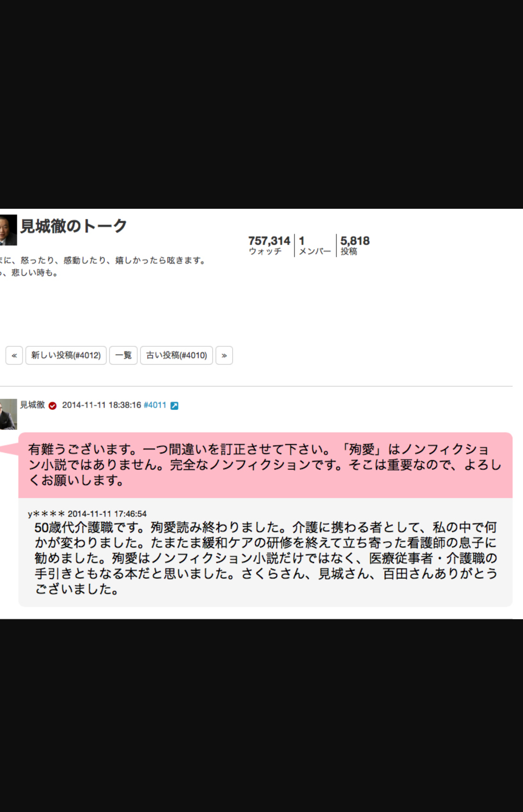View the 757,314 ウォッチ watchers count
Screen dimensions: 523x812
pos(269,245)
